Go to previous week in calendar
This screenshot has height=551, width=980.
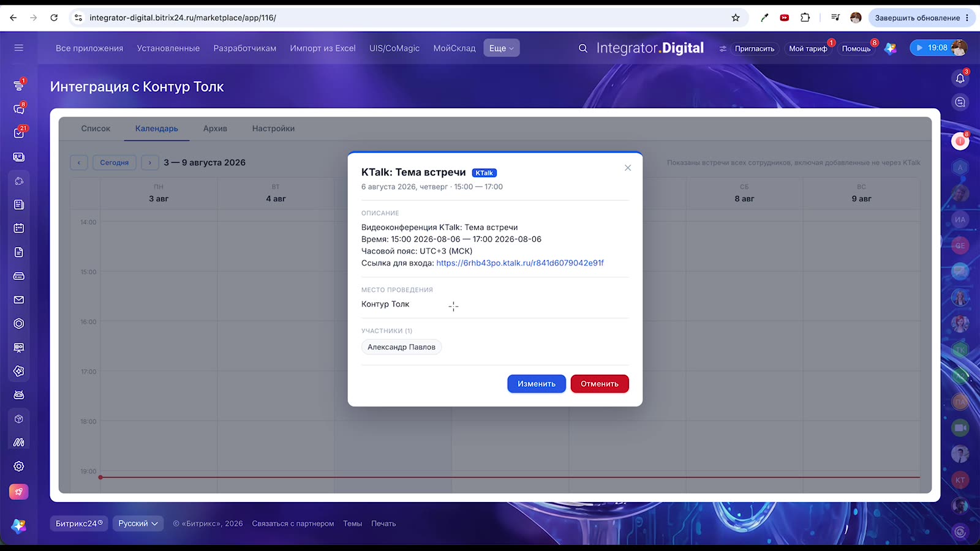tap(79, 162)
